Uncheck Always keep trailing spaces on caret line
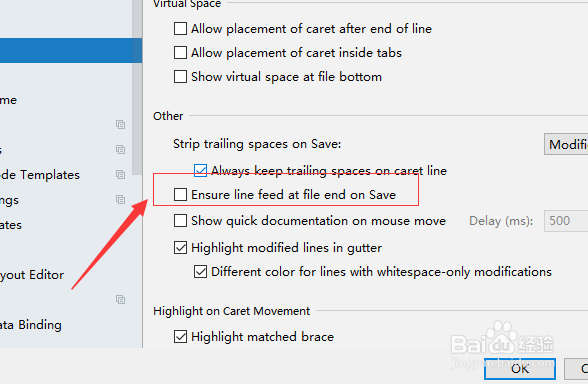The height and width of the screenshot is (384, 588). tap(200, 171)
